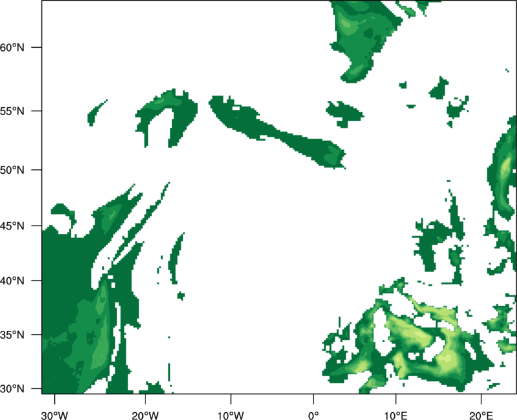Click the 50°N latitude label
This screenshot has height=420, width=517.
[x=12, y=170]
